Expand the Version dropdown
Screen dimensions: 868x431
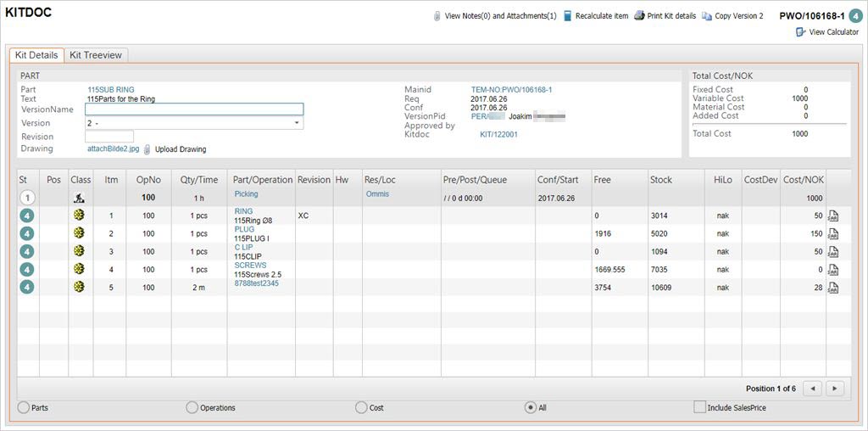pyautogui.click(x=298, y=123)
